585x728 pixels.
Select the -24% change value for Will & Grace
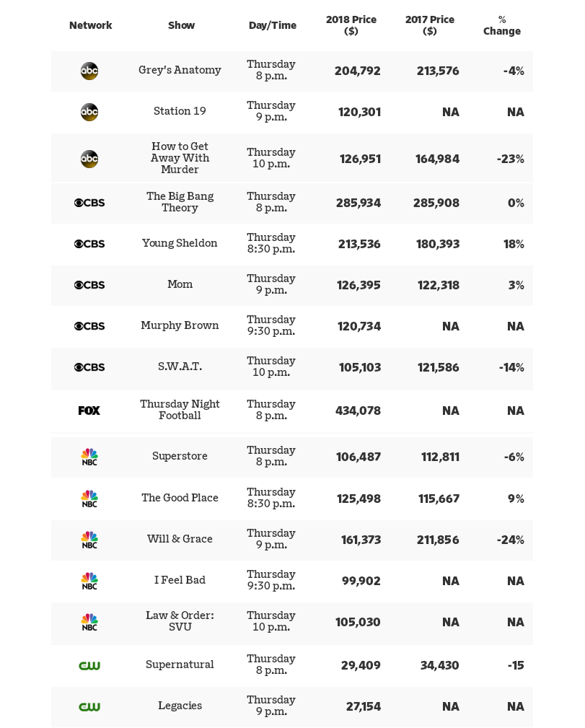[x=511, y=540]
